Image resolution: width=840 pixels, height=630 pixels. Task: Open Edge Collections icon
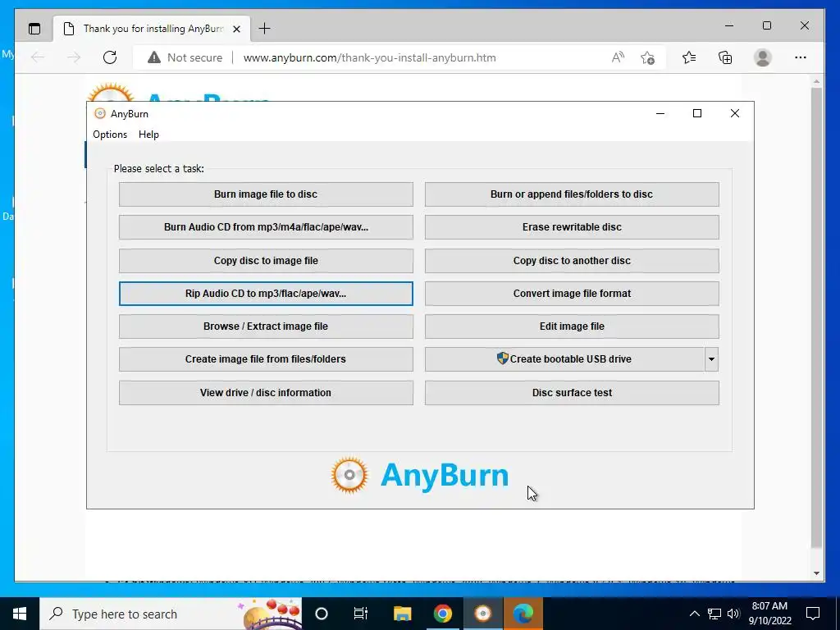725,57
